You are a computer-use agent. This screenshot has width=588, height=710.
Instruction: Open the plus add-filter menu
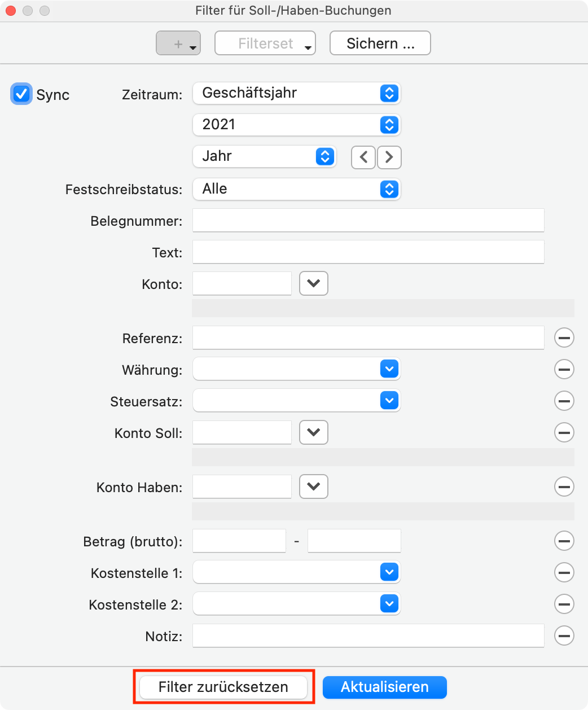(178, 43)
